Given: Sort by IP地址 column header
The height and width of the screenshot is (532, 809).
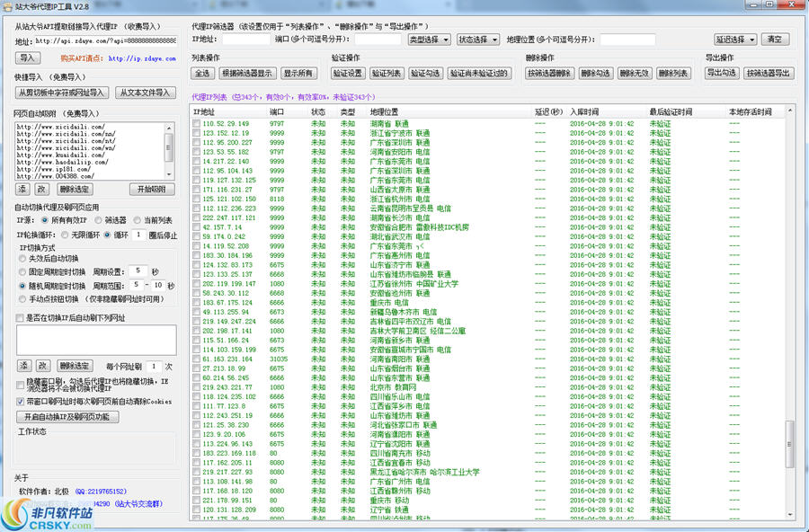Looking at the screenshot, I should 228,112.
